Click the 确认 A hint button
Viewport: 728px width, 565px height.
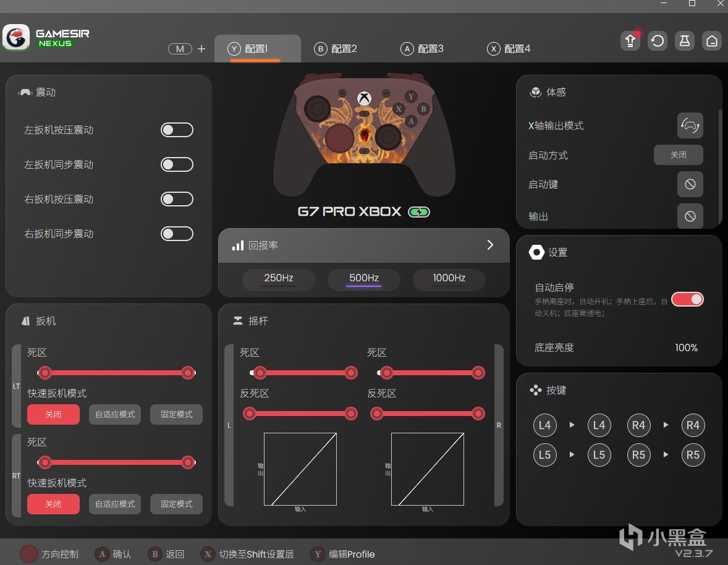tap(113, 554)
